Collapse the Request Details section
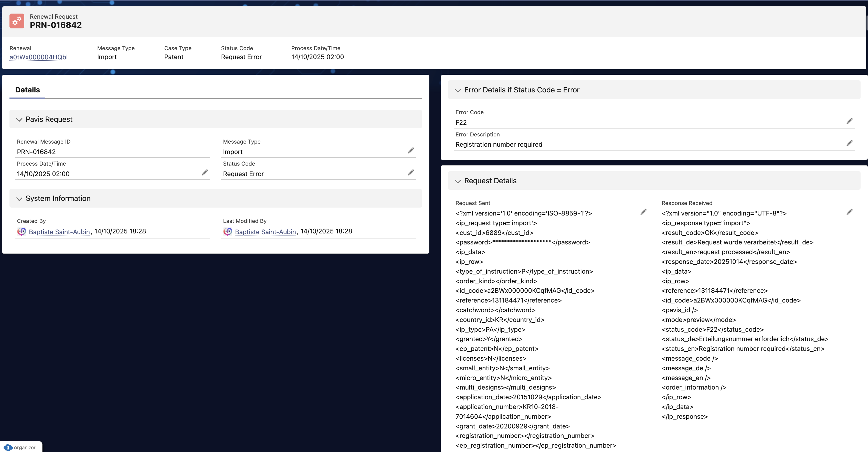Screen dimensions: 868x452 (458, 181)
